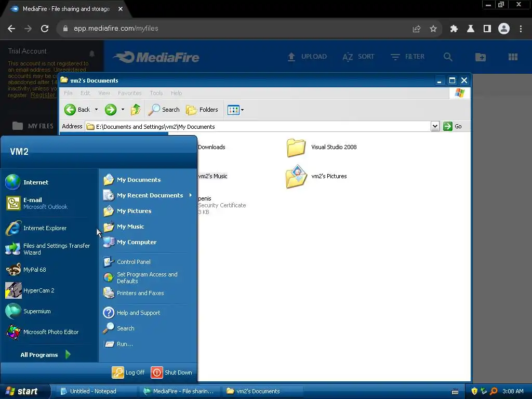This screenshot has height=399, width=532.
Task: Start Files and Settings Transfer Wizard
Action: [48, 249]
